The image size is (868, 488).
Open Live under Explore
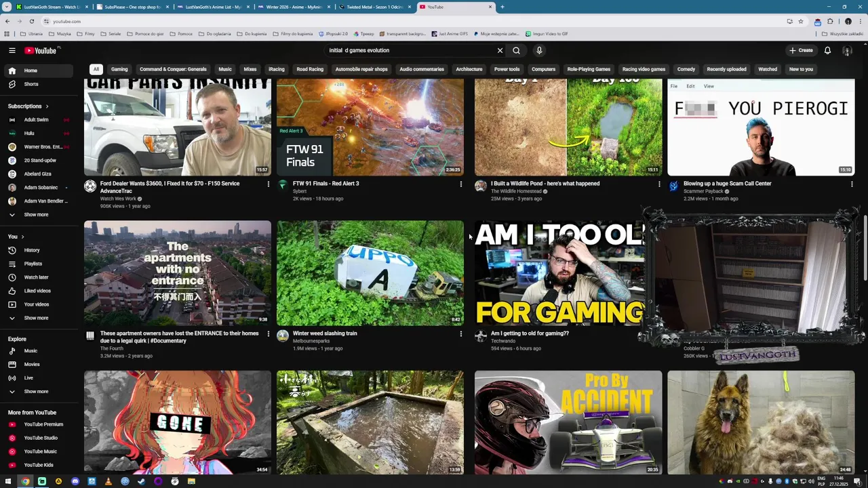(x=38, y=378)
